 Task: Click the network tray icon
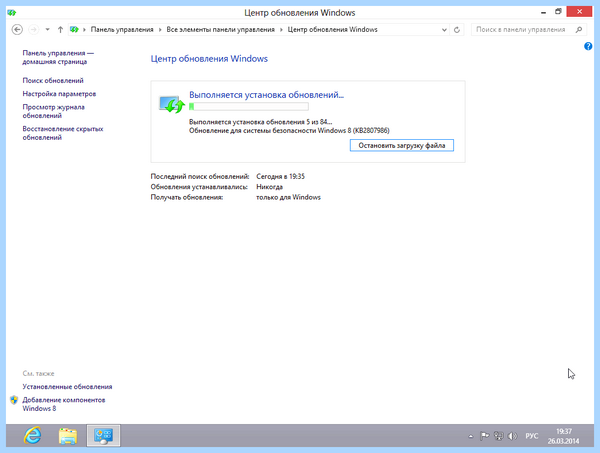(499, 436)
